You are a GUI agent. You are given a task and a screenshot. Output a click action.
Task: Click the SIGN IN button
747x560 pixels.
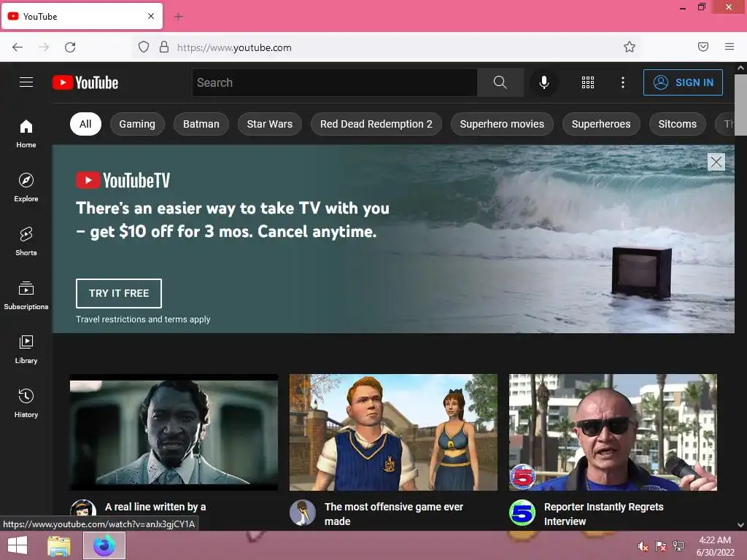[x=683, y=82]
